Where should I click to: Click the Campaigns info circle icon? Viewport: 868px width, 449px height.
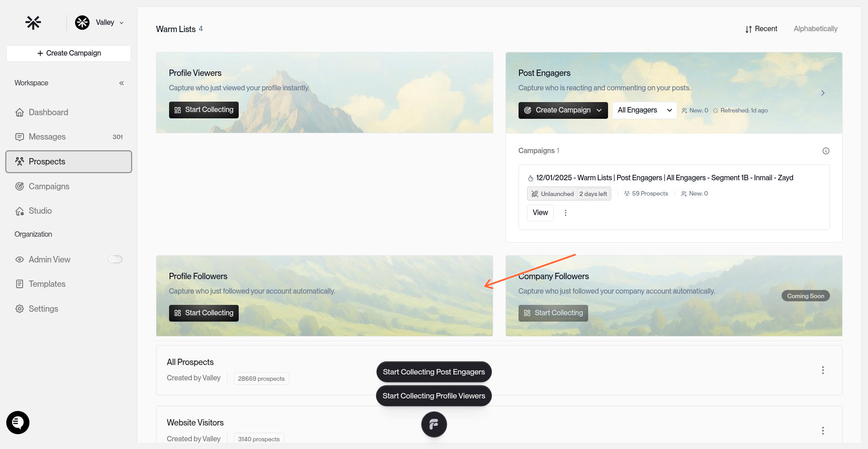click(x=826, y=151)
